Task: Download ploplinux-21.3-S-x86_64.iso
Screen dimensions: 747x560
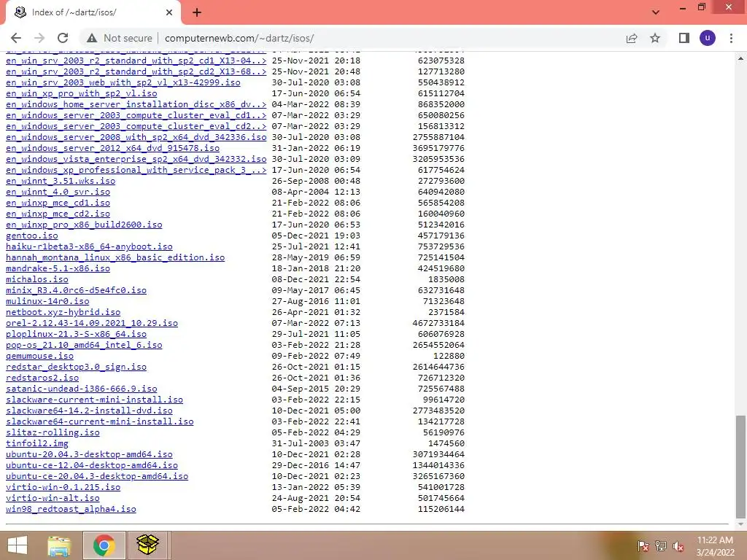Action: coord(76,334)
